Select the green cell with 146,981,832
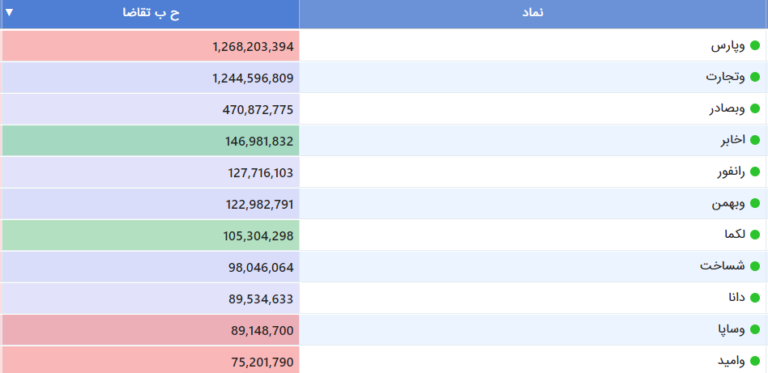The height and width of the screenshot is (373, 768). pos(150,141)
